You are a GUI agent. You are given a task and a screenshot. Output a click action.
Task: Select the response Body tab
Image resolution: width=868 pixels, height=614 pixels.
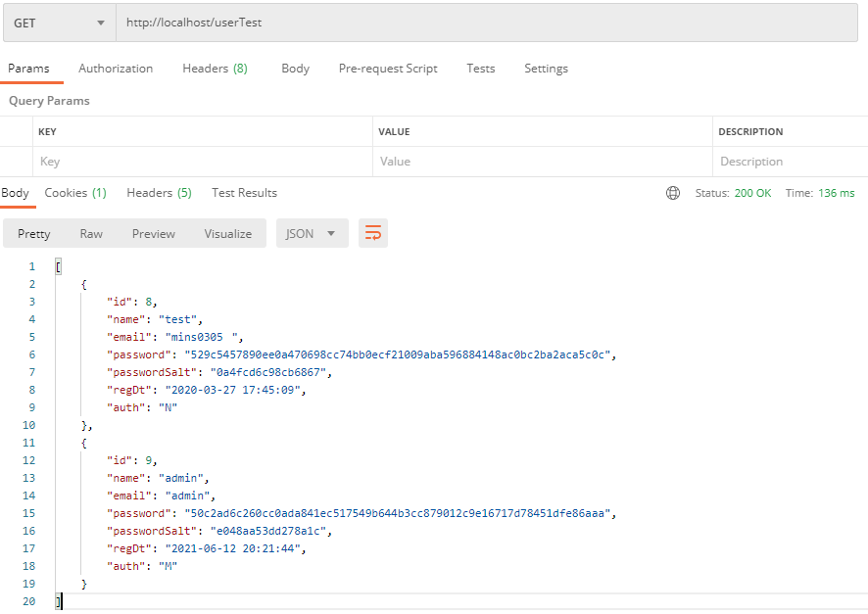[x=15, y=193]
